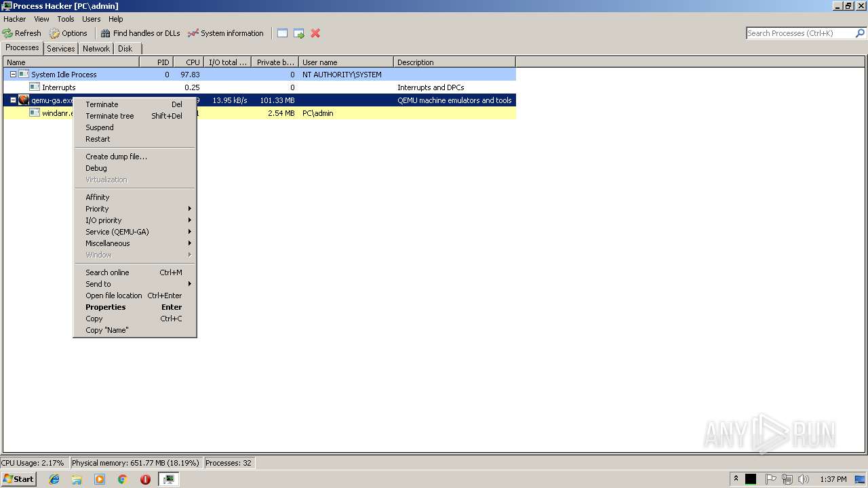The image size is (868, 488).
Task: Click the Find handles or DLLs binoculars icon
Action: click(105, 33)
